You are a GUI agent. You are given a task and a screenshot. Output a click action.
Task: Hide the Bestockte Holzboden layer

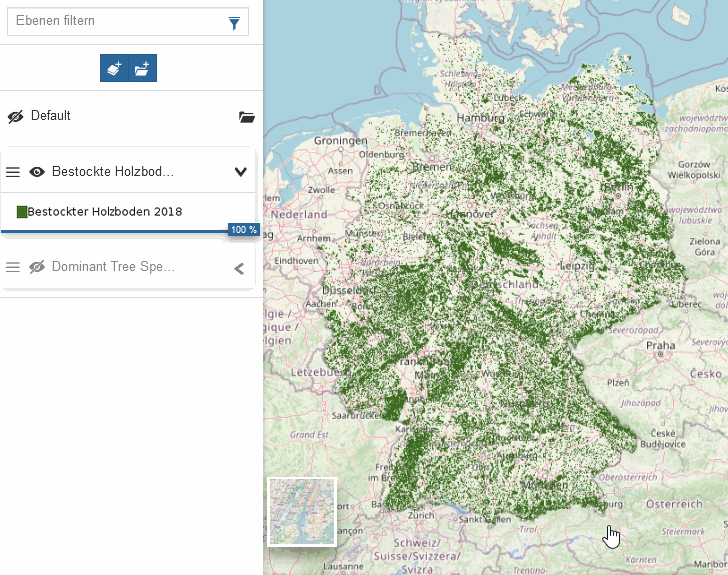[37, 172]
